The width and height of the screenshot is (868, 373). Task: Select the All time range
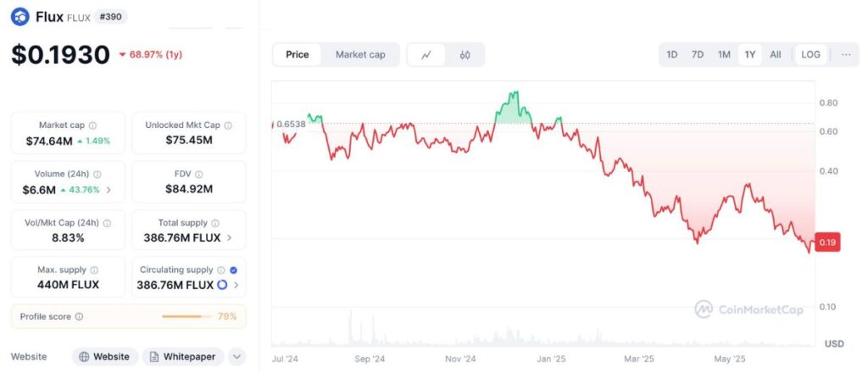point(776,55)
